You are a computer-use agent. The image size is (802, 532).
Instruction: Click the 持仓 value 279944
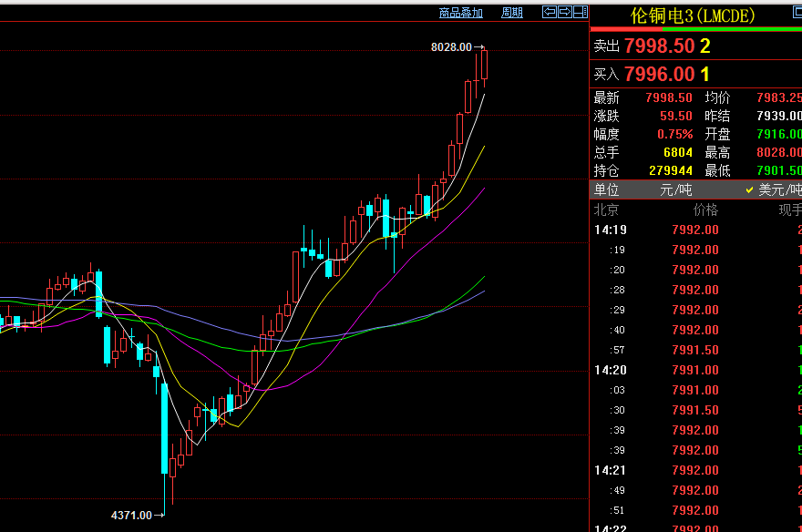pyautogui.click(x=669, y=170)
